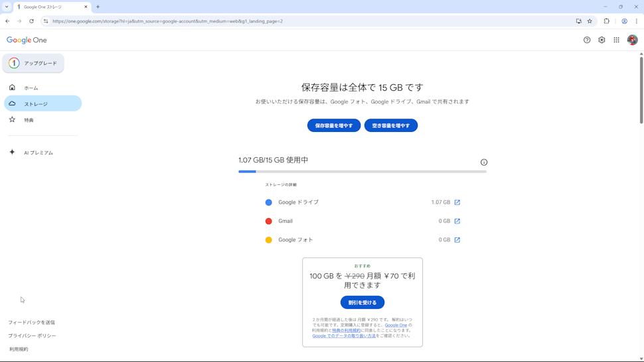This screenshot has width=644, height=362.
Task: Open 利用規約 link in sidebar
Action: coord(19,349)
